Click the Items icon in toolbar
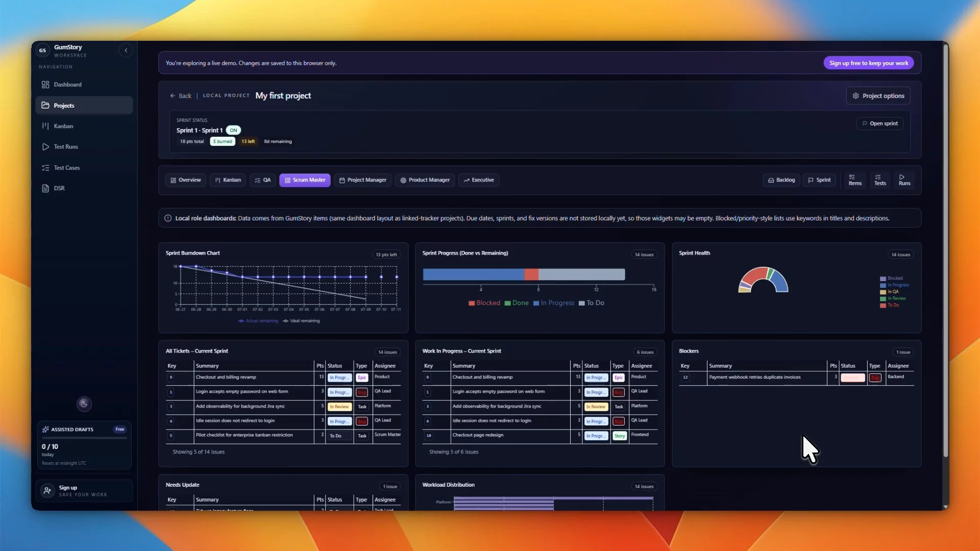 pos(855,180)
